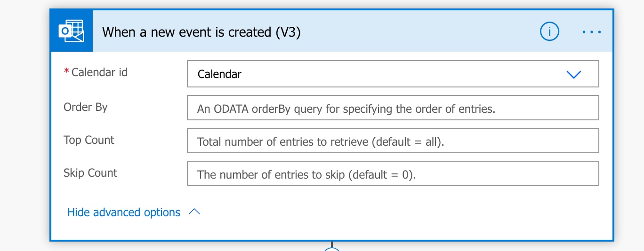
Task: Click the insert step button below card
Action: [332, 249]
